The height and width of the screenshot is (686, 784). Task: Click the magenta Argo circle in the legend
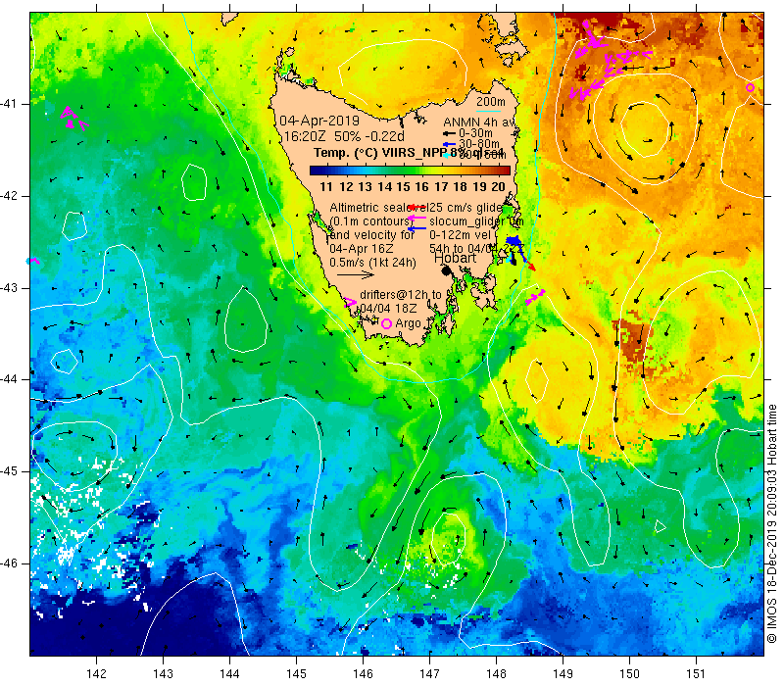point(386,324)
